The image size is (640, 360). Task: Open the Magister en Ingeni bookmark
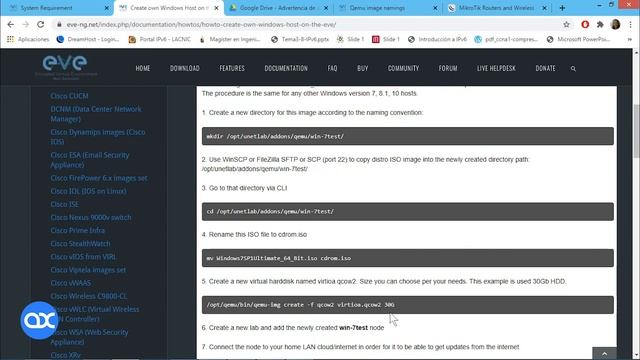[230, 39]
